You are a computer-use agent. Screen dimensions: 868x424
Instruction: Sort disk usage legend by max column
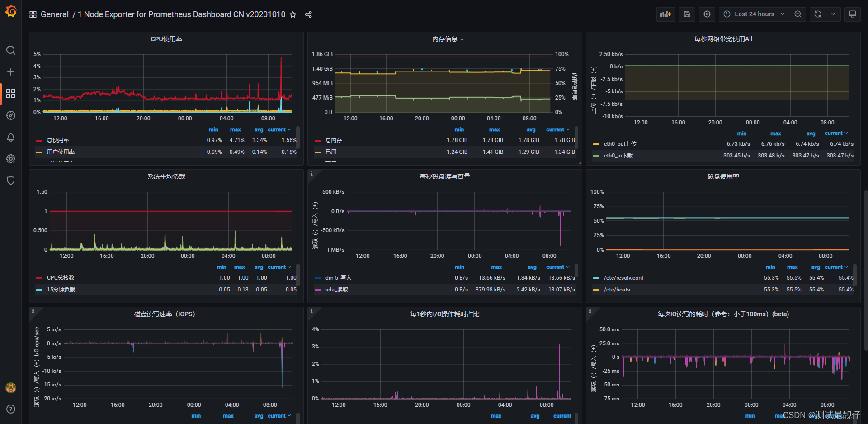(x=792, y=267)
